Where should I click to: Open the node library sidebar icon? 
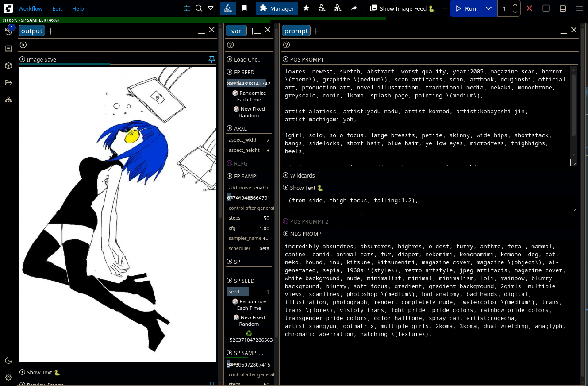(8, 49)
